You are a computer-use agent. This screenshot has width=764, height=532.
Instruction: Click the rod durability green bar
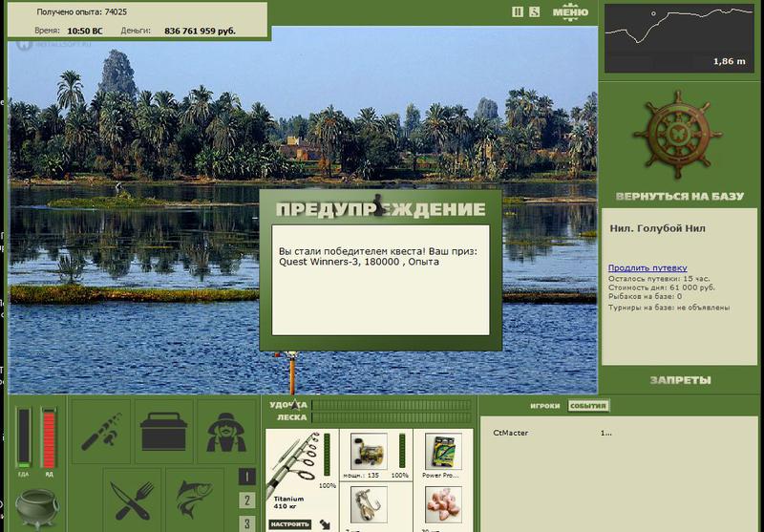(x=327, y=455)
